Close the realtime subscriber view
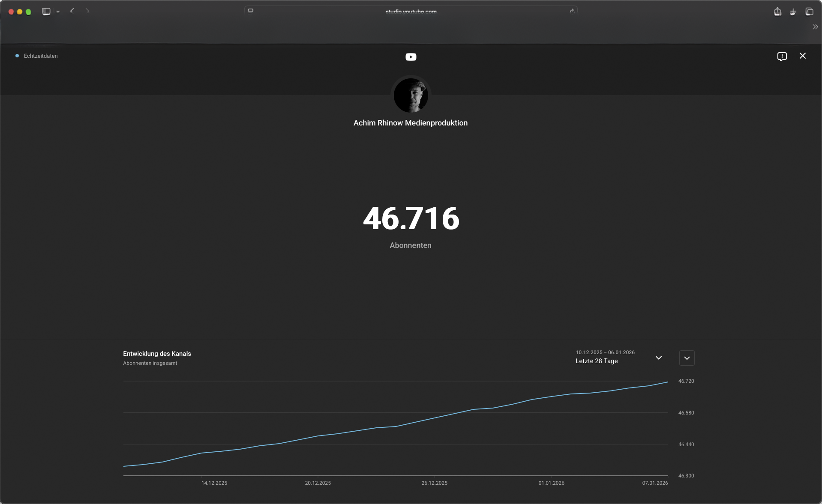Screen dimensions: 822x504 click(802, 56)
